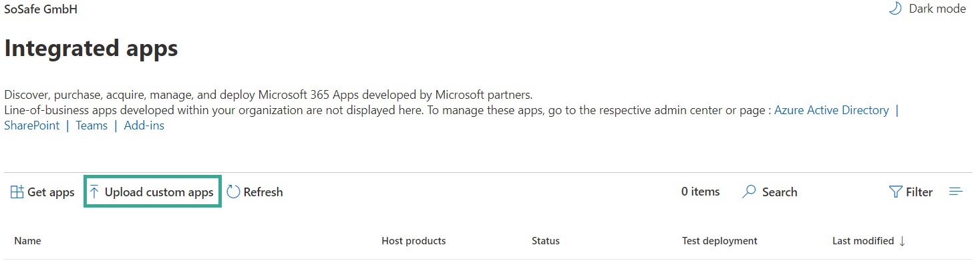Click the Search magnifier icon
This screenshot has width=980, height=273.
pyautogui.click(x=750, y=192)
